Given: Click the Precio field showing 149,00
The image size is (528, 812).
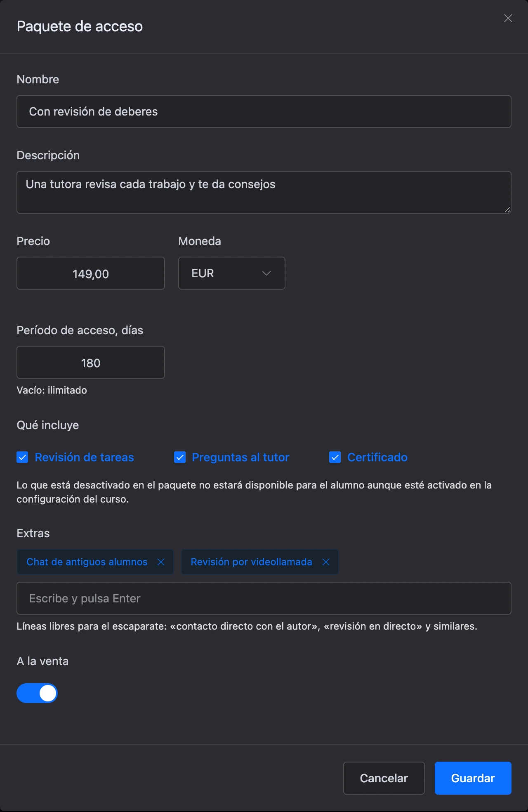Looking at the screenshot, I should (x=91, y=273).
